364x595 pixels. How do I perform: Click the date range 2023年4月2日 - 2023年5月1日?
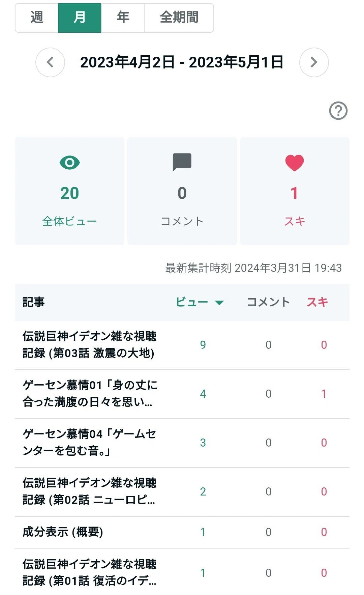tap(182, 62)
